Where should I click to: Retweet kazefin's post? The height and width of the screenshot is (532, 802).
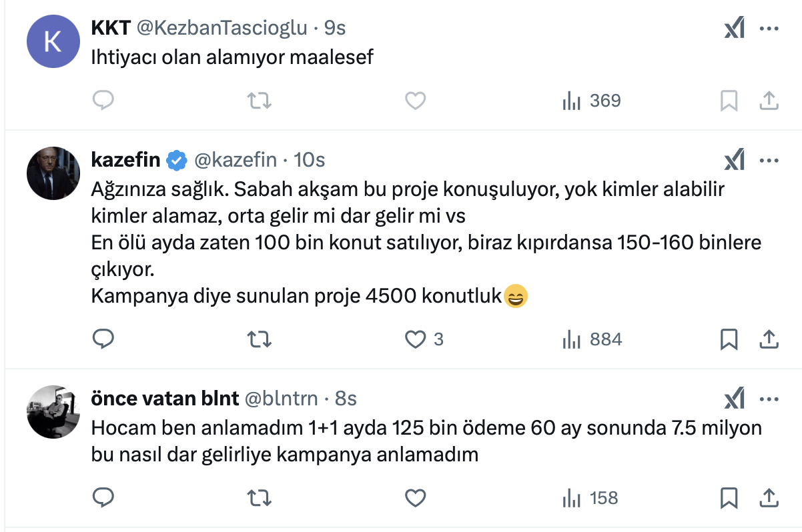(259, 339)
